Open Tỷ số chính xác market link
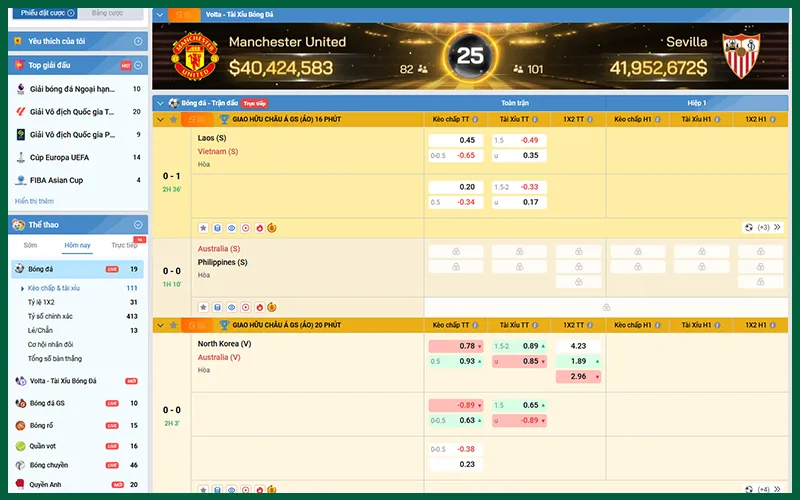This screenshot has width=800, height=500. coord(50,316)
